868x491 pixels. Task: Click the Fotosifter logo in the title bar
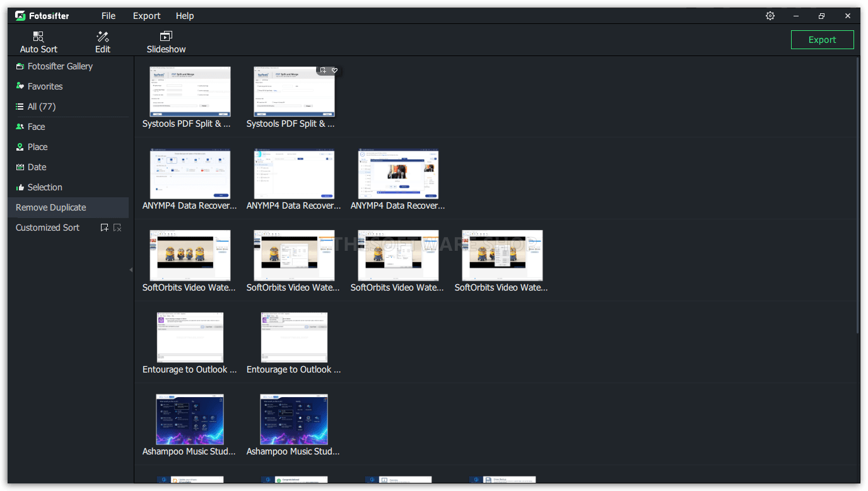42,16
